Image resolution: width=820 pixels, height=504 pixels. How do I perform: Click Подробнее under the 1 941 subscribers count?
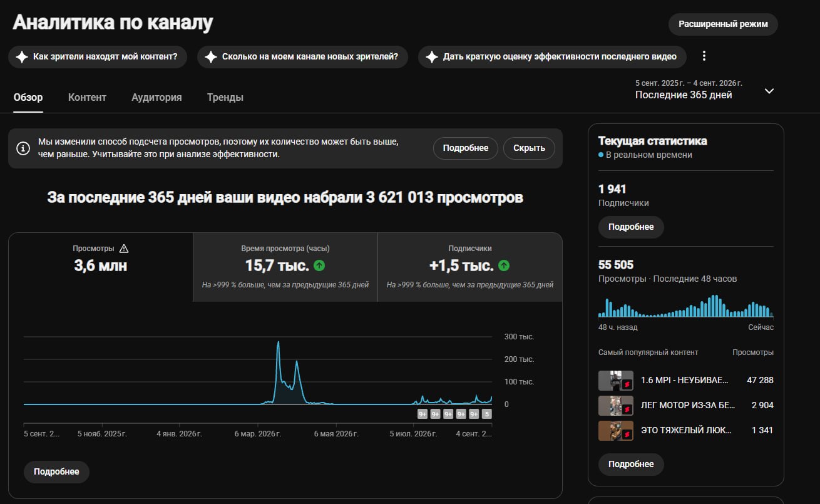631,227
